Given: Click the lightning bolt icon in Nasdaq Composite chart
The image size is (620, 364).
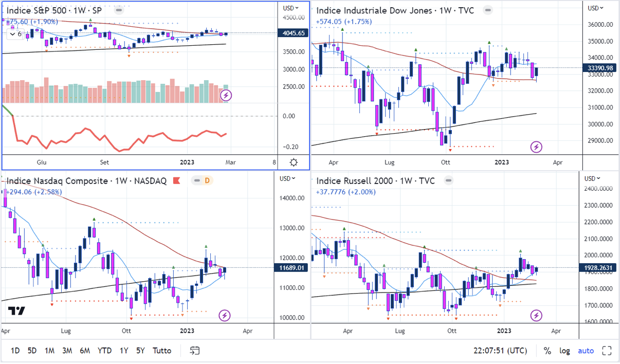Looking at the screenshot, I should [225, 315].
